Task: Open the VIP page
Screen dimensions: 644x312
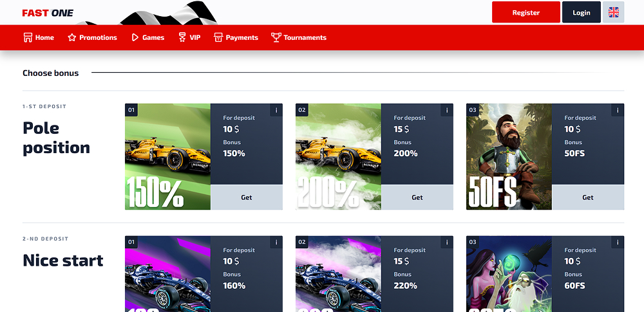Action: click(190, 37)
